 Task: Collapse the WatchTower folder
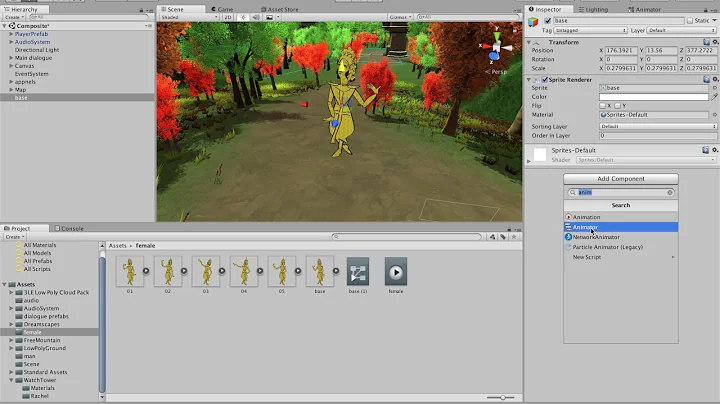click(x=11, y=380)
